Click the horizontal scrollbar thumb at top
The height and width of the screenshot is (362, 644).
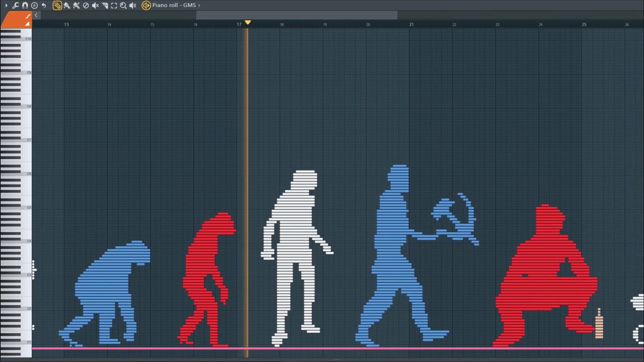[x=297, y=15]
